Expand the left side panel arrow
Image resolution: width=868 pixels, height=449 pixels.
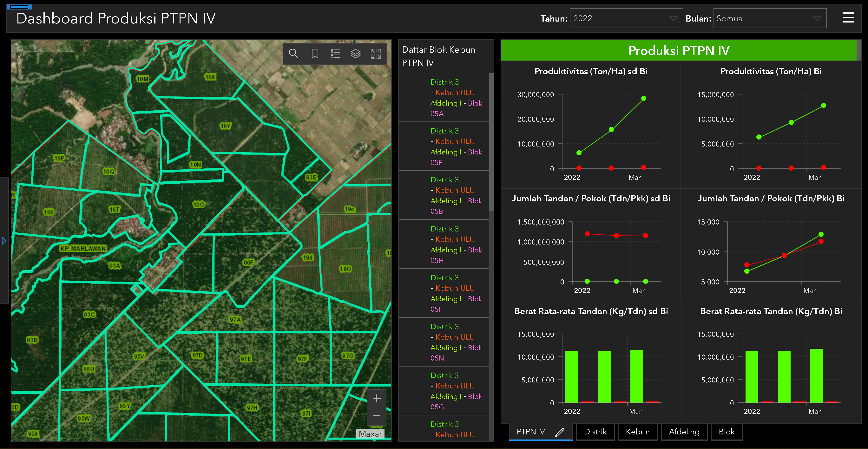click(4, 240)
